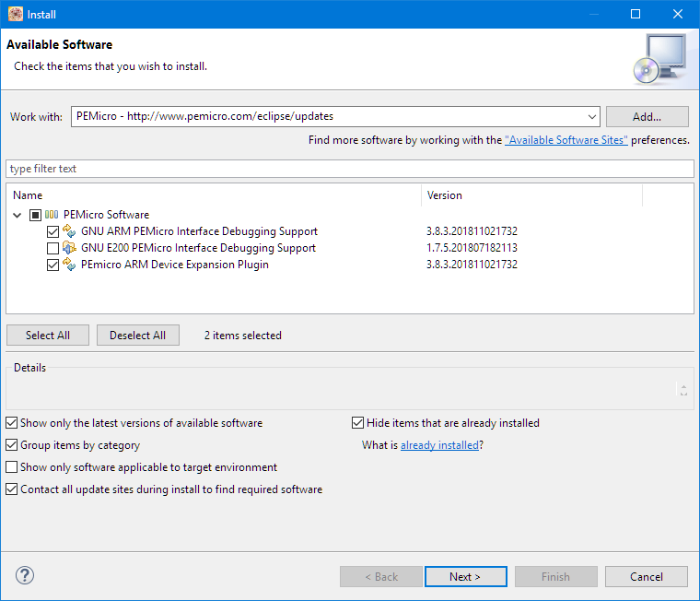This screenshot has width=700, height=601.
Task: Click the Next > button
Action: coord(466,576)
